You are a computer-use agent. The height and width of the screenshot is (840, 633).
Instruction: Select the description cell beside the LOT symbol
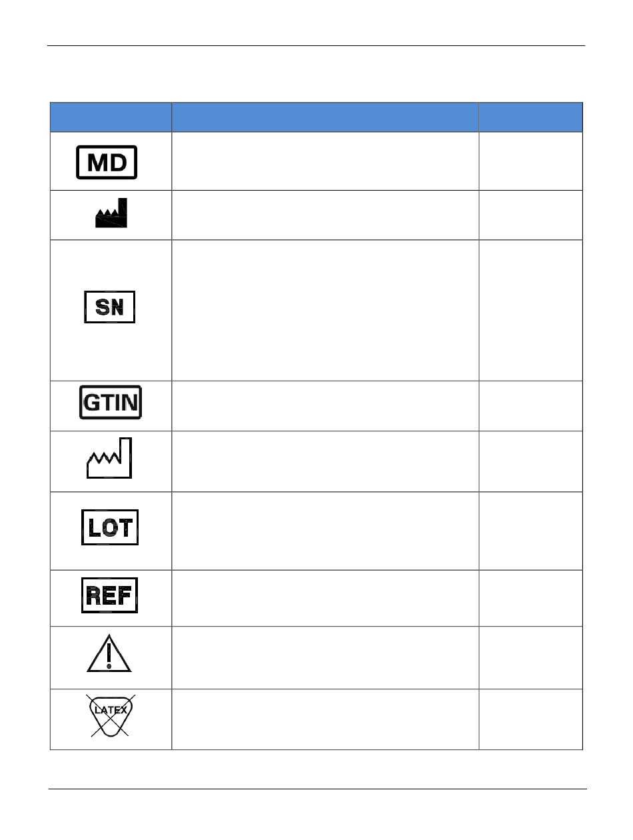coord(325,531)
